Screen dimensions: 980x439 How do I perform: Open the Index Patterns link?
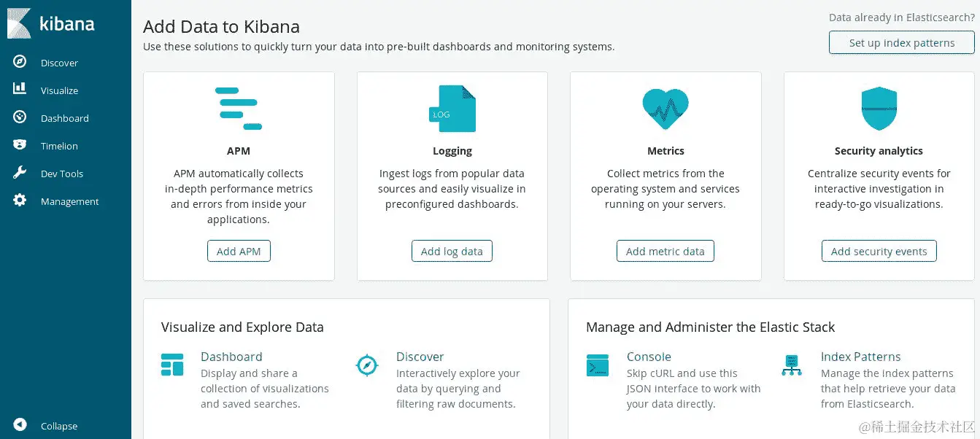[860, 357]
